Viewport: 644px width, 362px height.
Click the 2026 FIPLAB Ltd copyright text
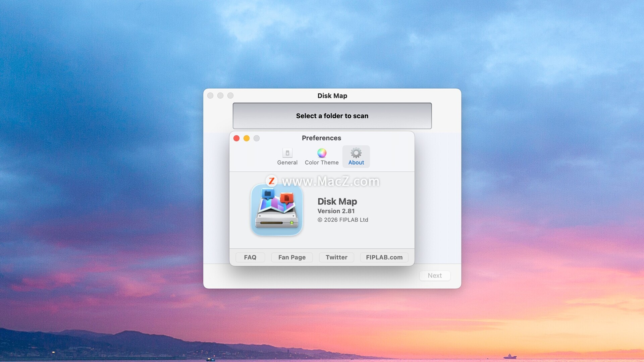pos(343,220)
